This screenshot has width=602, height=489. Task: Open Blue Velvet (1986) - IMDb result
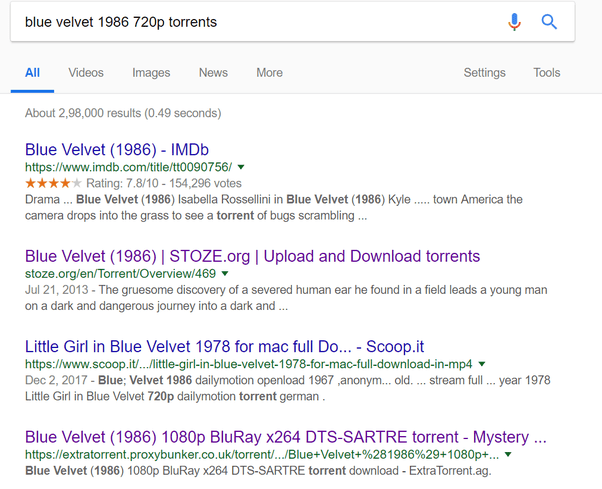(117, 150)
